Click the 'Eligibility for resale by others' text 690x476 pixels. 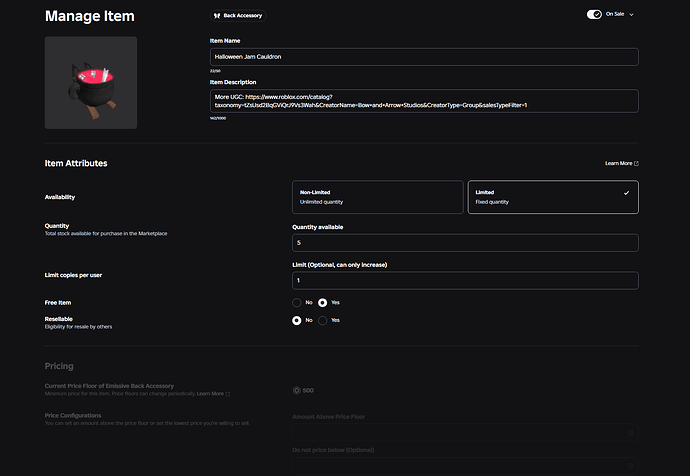point(78,327)
